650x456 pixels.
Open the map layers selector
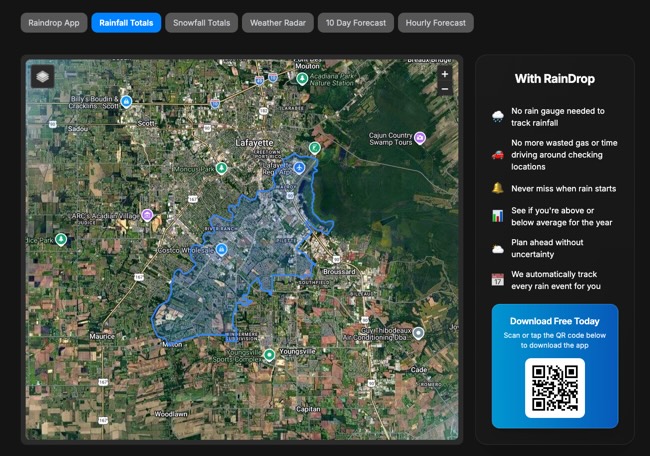coord(43,76)
